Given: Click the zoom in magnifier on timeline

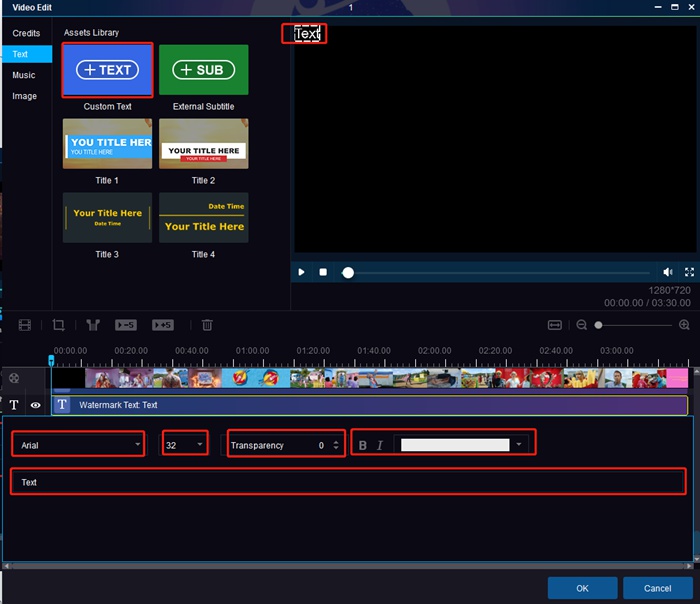Looking at the screenshot, I should click(x=684, y=325).
